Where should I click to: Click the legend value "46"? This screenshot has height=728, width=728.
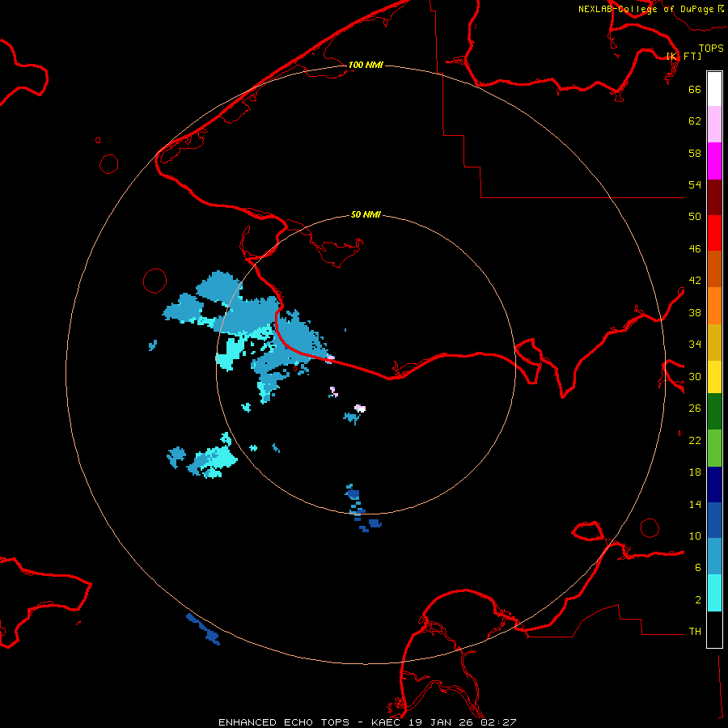pos(695,249)
